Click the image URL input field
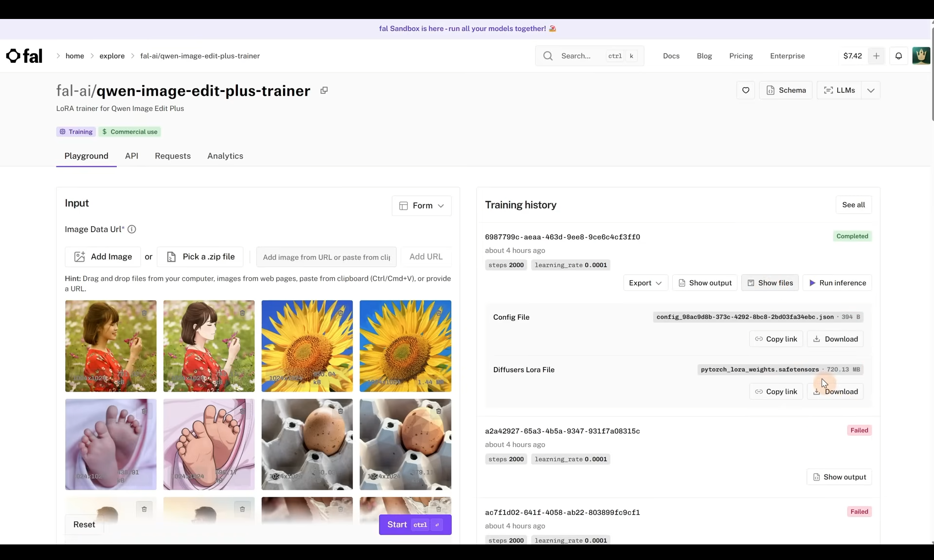Image resolution: width=934 pixels, height=560 pixels. coord(326,257)
